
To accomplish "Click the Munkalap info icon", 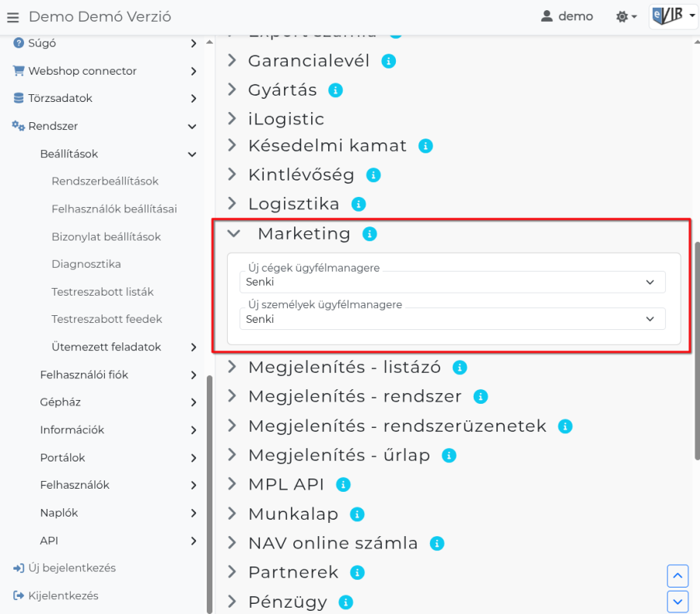I will [356, 514].
